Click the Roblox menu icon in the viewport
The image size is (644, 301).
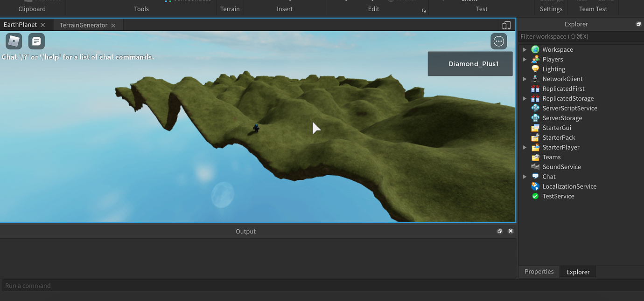[x=14, y=41]
